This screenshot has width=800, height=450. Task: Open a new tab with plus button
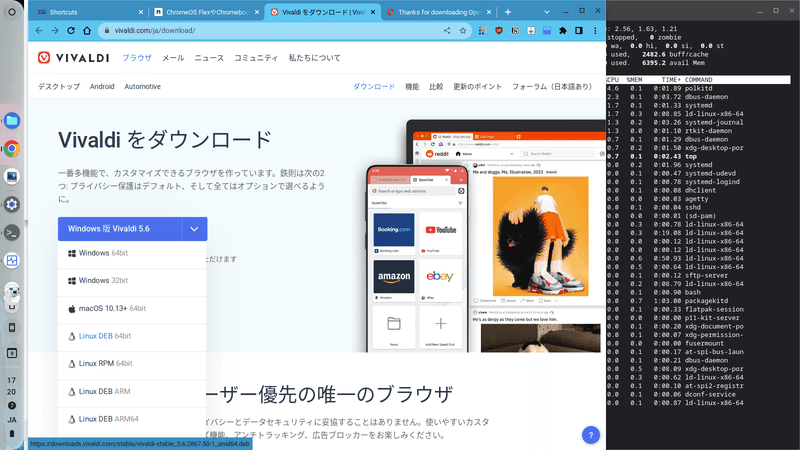[x=508, y=12]
